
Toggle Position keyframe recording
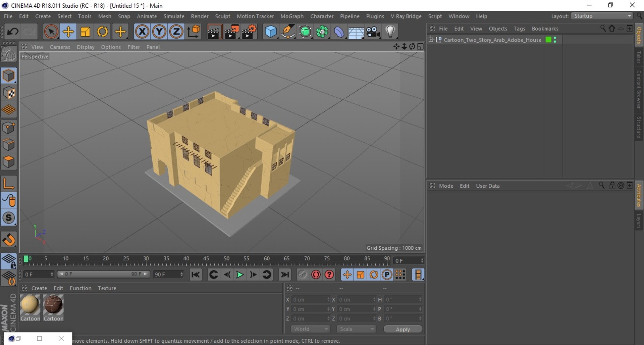(x=347, y=275)
